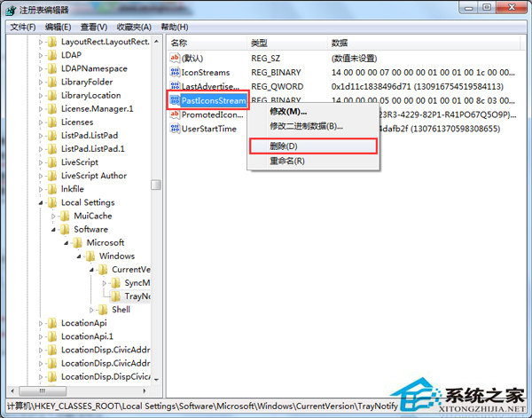
Task: Click the UserStartTime value icon
Action: point(175,129)
